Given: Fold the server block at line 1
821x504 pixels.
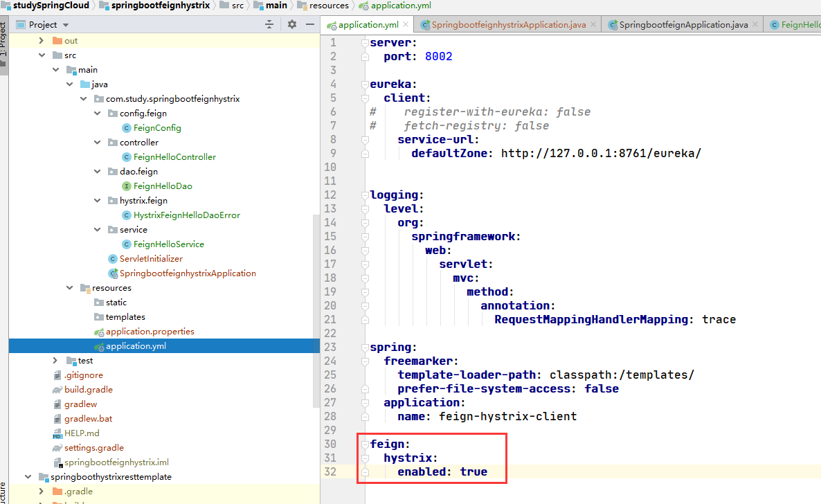Looking at the screenshot, I should (365, 43).
